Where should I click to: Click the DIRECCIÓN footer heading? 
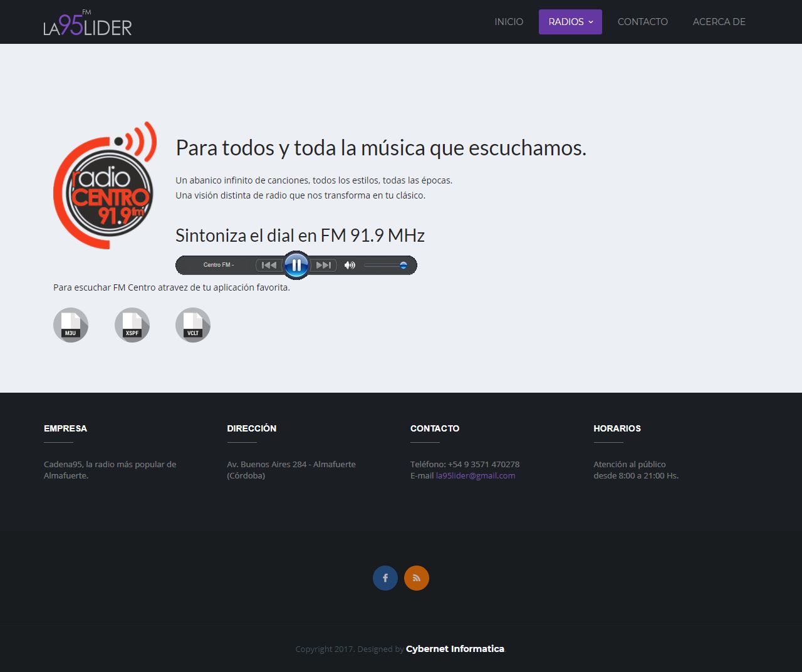pyautogui.click(x=252, y=428)
